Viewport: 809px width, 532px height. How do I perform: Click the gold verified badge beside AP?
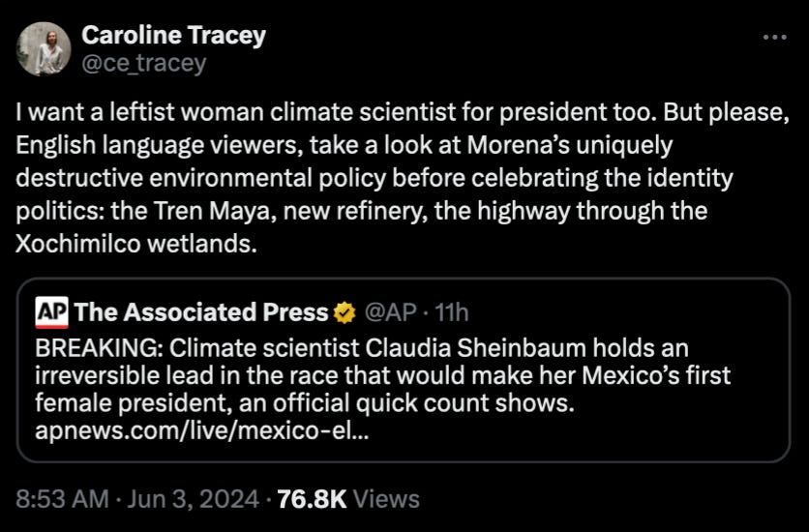tap(344, 312)
